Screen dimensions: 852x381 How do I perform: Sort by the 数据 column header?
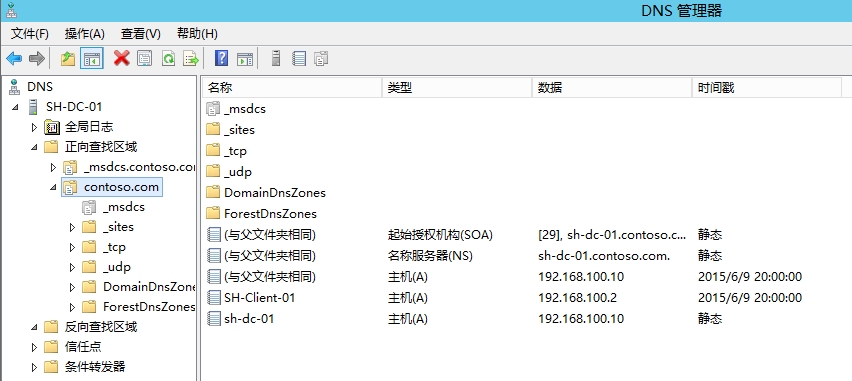tap(612, 88)
